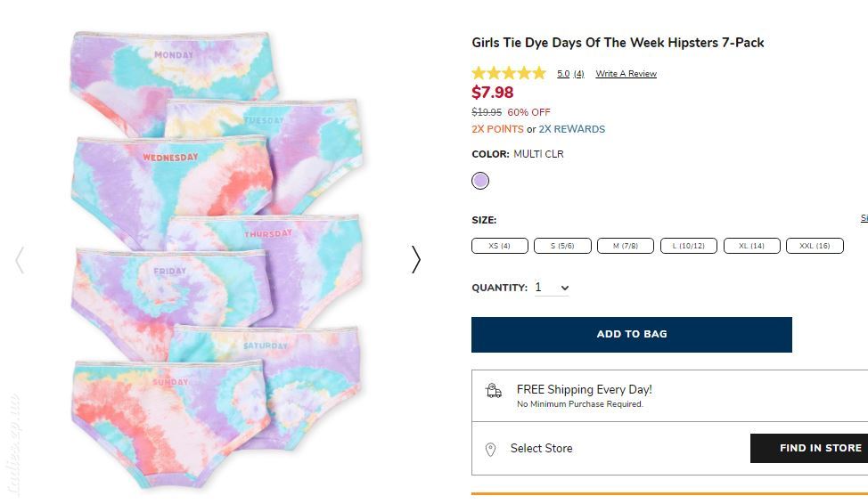
Task: Click the 2X REWARDS link
Action: 572,129
